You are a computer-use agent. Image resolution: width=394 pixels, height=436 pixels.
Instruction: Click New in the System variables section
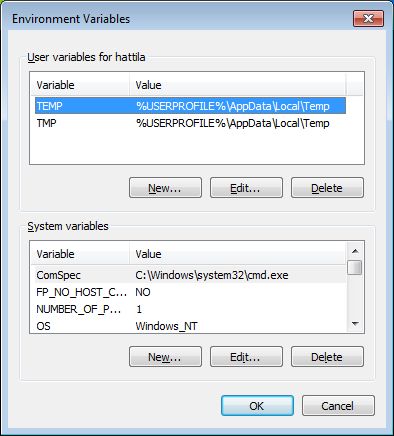(x=165, y=357)
